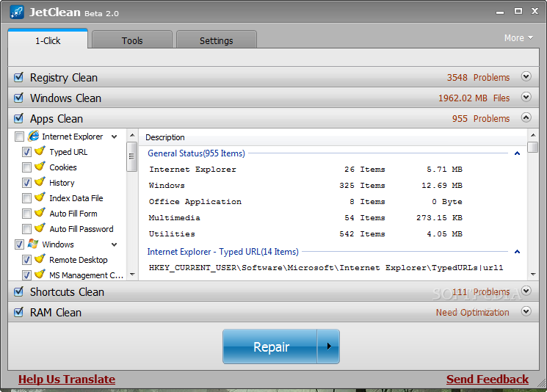Click the Internet Explorer icon in the tree
547x392 pixels.
[x=34, y=136]
